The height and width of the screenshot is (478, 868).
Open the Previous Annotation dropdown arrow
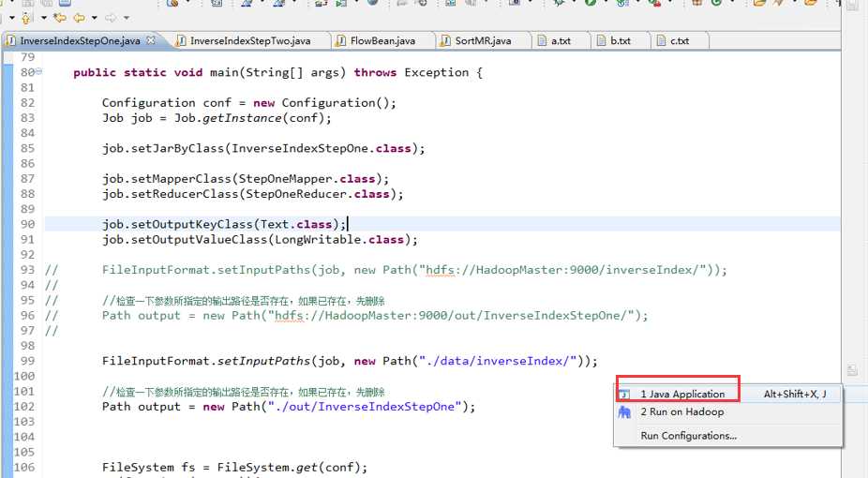(x=43, y=18)
